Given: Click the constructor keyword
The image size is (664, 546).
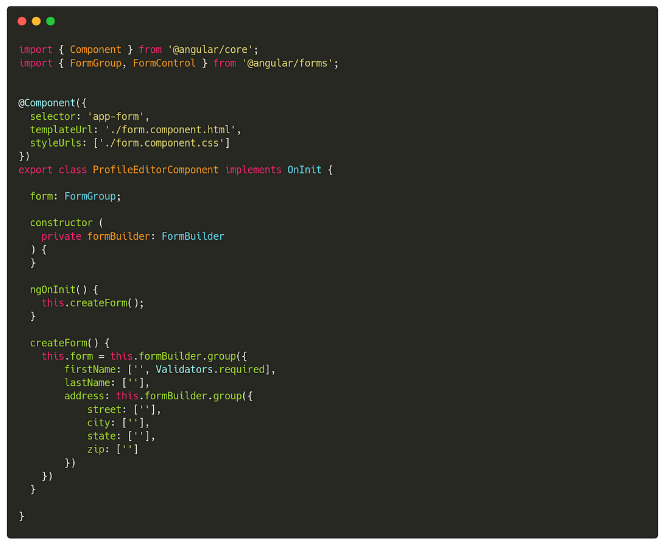Looking at the screenshot, I should click(x=61, y=223).
